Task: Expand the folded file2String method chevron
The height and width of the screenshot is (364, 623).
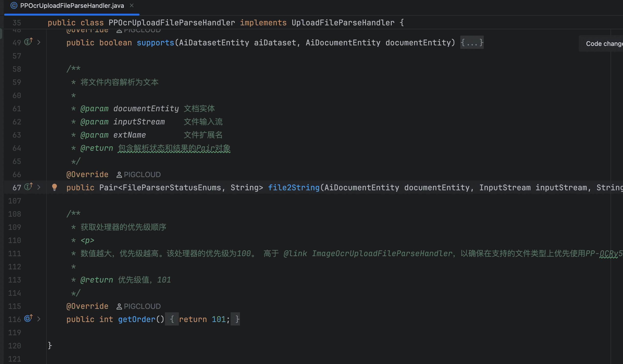Action: (x=39, y=187)
